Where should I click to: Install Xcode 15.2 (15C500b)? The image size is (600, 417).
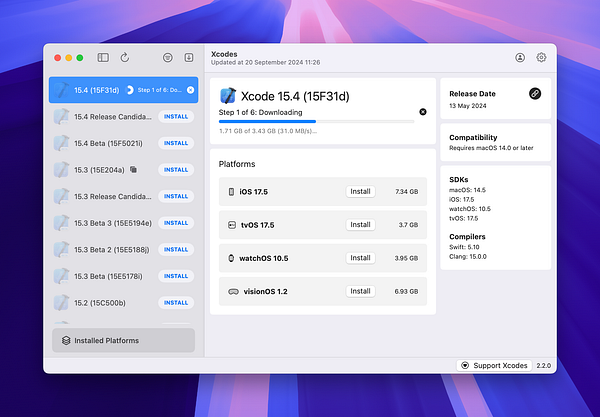tap(176, 303)
